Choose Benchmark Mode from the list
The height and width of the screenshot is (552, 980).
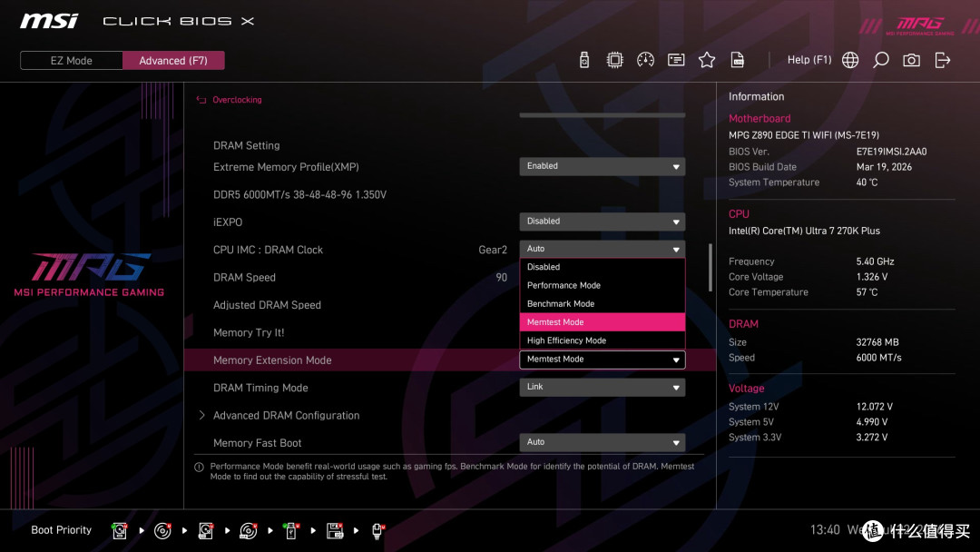coord(602,304)
